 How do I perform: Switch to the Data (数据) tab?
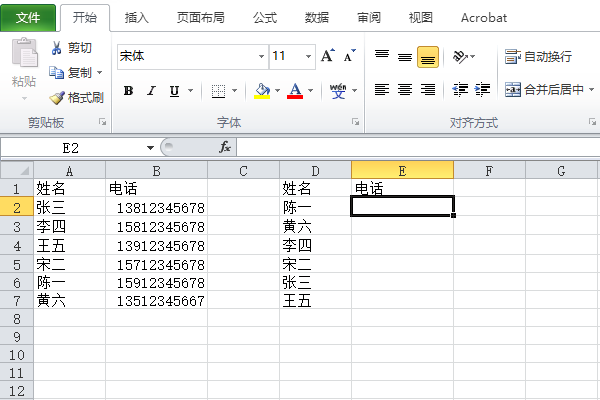(x=317, y=18)
